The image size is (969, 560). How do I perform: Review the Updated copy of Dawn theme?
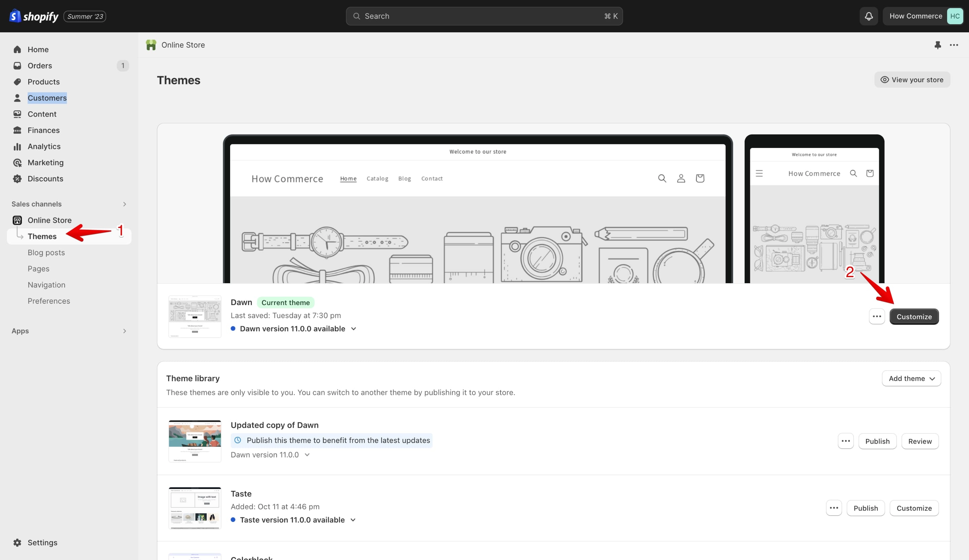pos(920,441)
